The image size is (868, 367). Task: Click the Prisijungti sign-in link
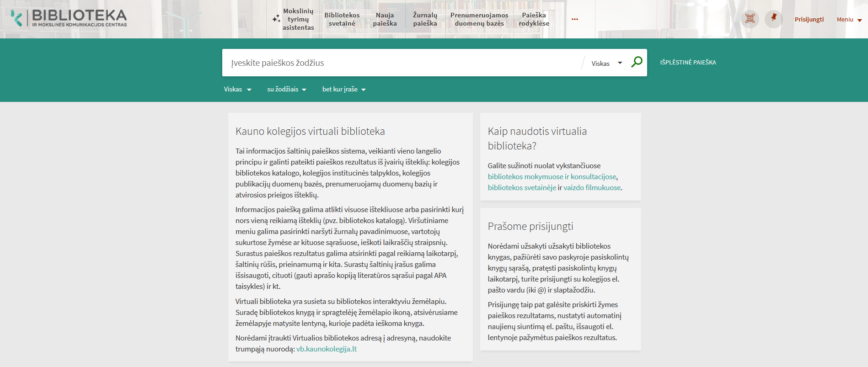[809, 20]
